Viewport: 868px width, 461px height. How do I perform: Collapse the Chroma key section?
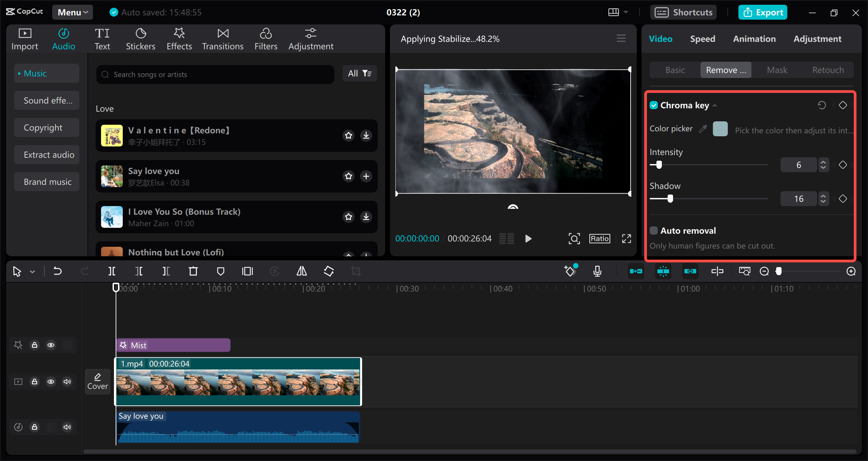click(x=715, y=105)
